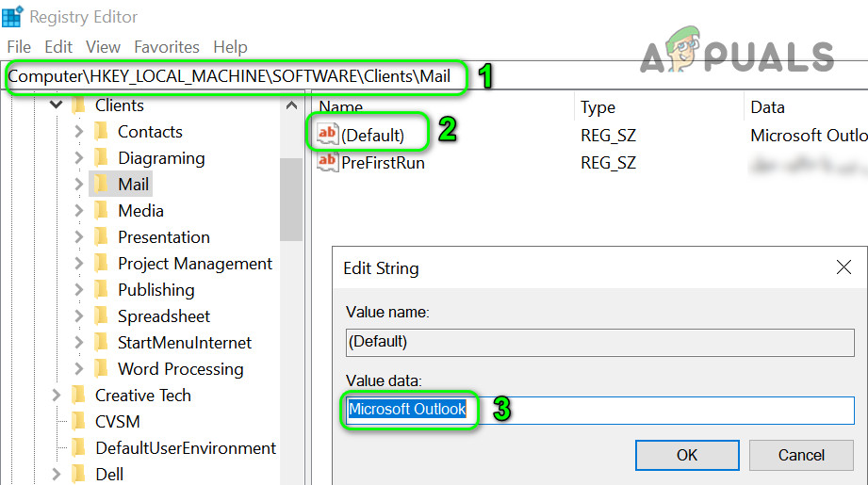Select the Diagraming folder icon
This screenshot has height=485, width=868.
coord(102,158)
